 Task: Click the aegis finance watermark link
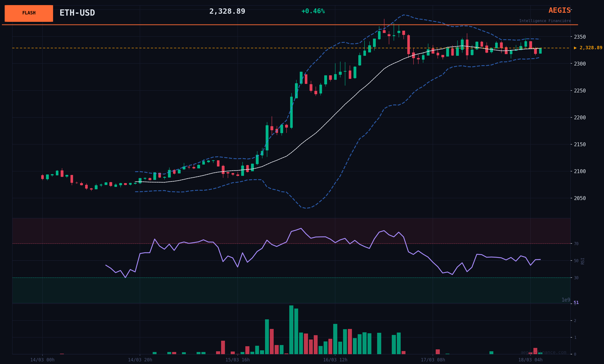pos(543,352)
